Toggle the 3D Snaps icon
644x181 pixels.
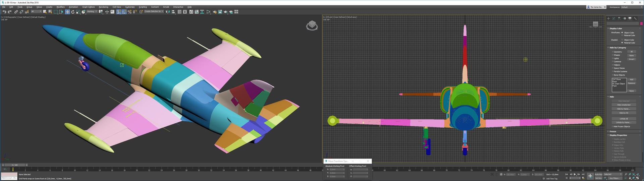tap(119, 12)
